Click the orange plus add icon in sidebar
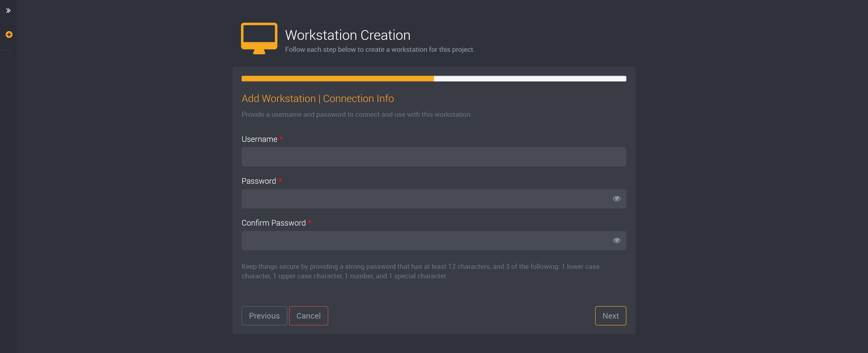This screenshot has height=353, width=868. (9, 34)
